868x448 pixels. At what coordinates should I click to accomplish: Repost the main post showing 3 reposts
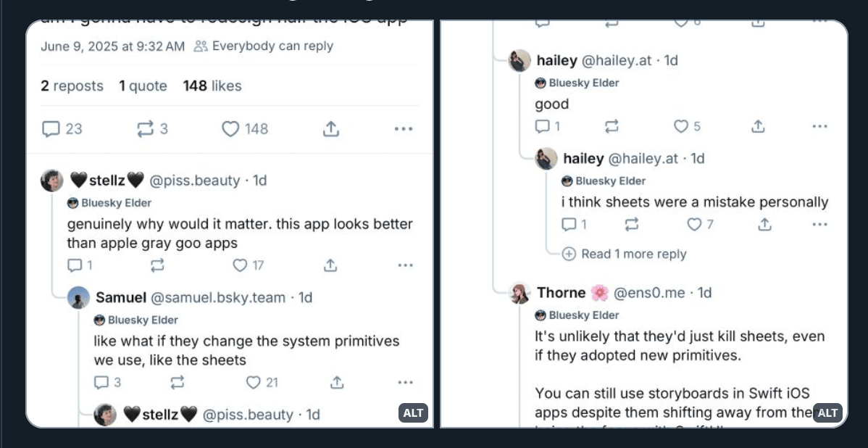[146, 129]
